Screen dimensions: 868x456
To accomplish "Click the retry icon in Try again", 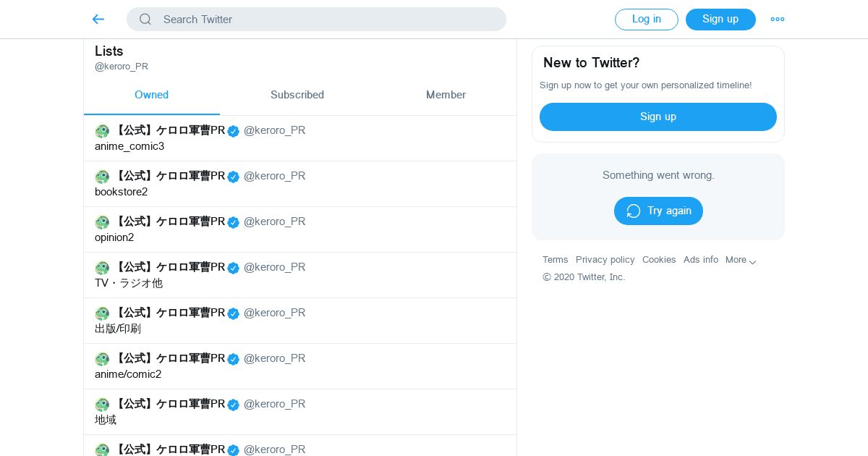I will (634, 211).
